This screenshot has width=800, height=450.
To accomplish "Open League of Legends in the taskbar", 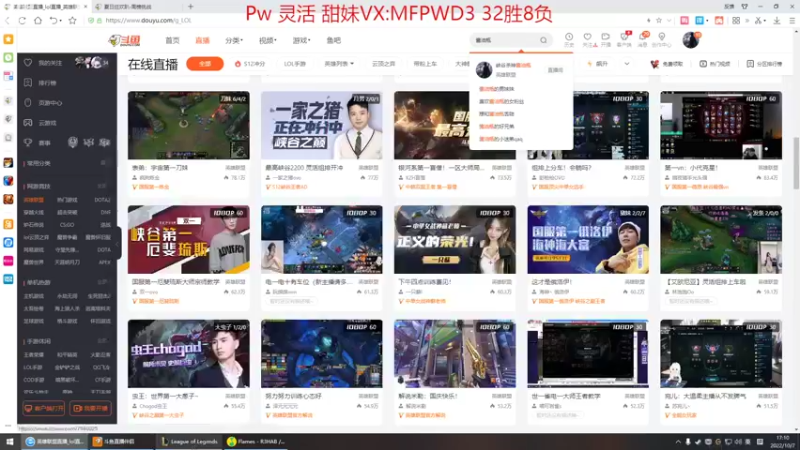I will click(x=189, y=441).
